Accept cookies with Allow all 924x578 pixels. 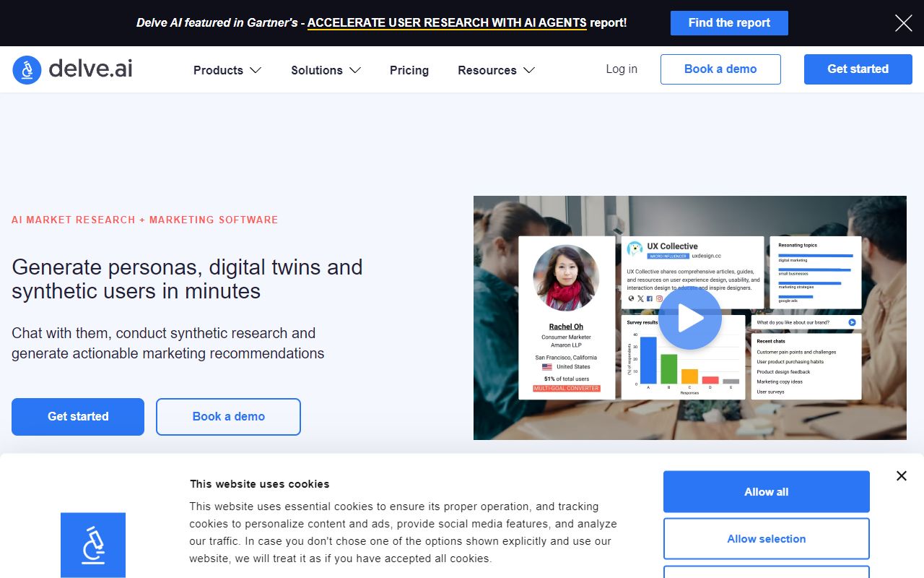click(766, 492)
